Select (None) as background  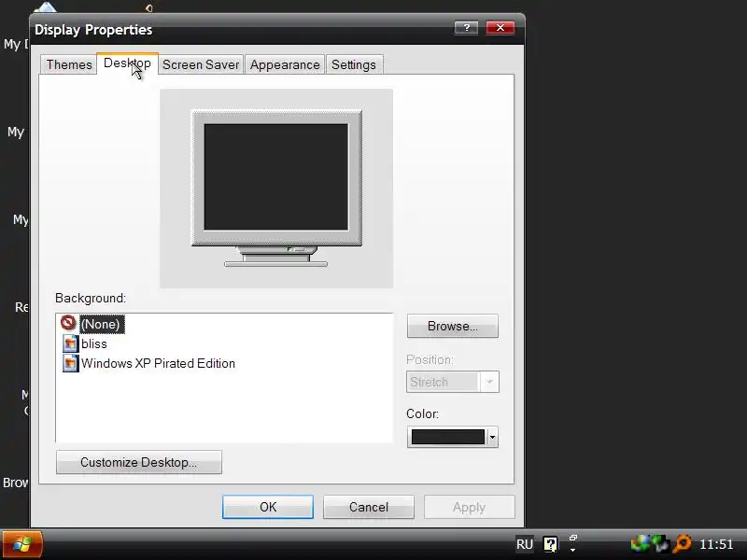101,324
